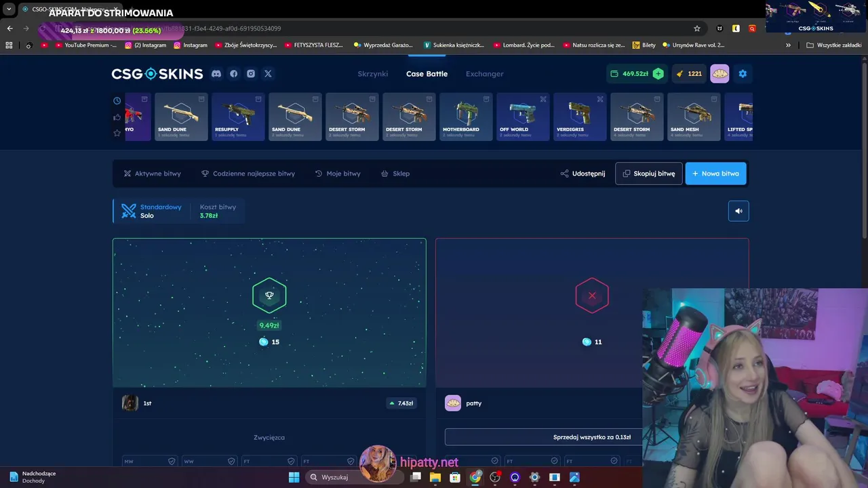Open the Wyprzedaż Garażo... bookmark
Screen dimensions: 868x488
383,45
